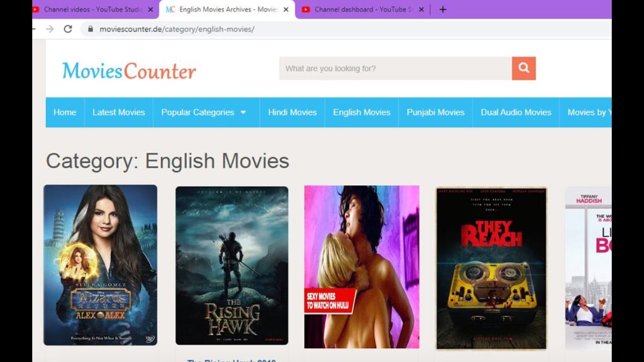Close the Channel videos YouTube Studio tab
The width and height of the screenshot is (644, 362).
(150, 9)
